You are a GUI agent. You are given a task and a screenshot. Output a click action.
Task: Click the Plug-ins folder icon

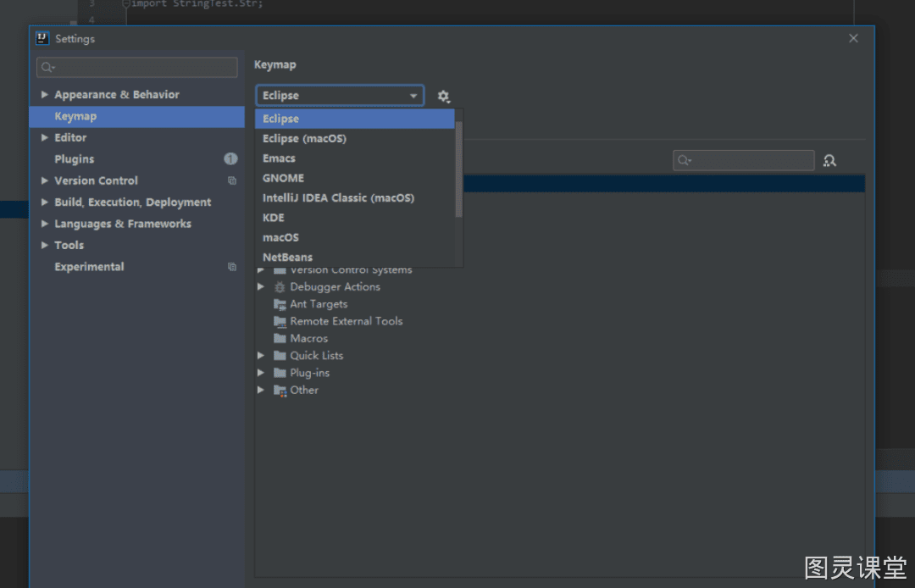[280, 373]
